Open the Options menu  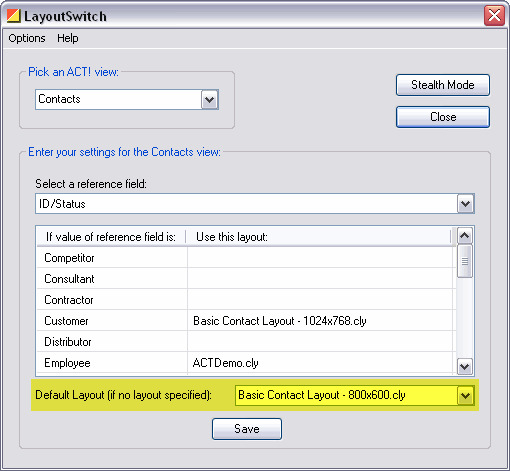click(27, 38)
